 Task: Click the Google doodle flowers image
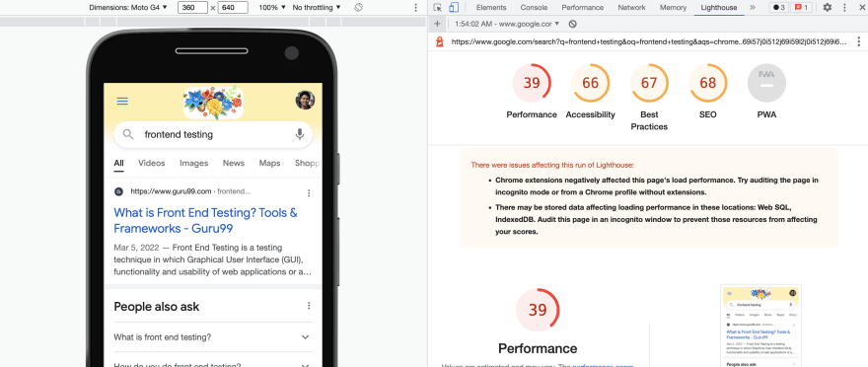(213, 103)
